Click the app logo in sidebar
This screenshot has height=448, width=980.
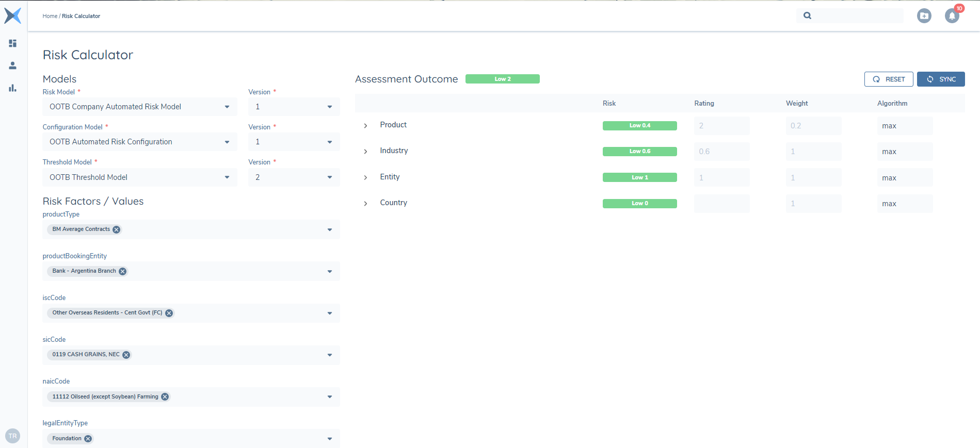[x=13, y=15]
